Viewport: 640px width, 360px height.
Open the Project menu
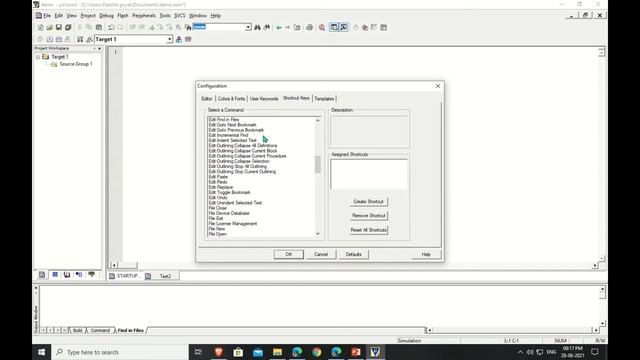pos(88,16)
